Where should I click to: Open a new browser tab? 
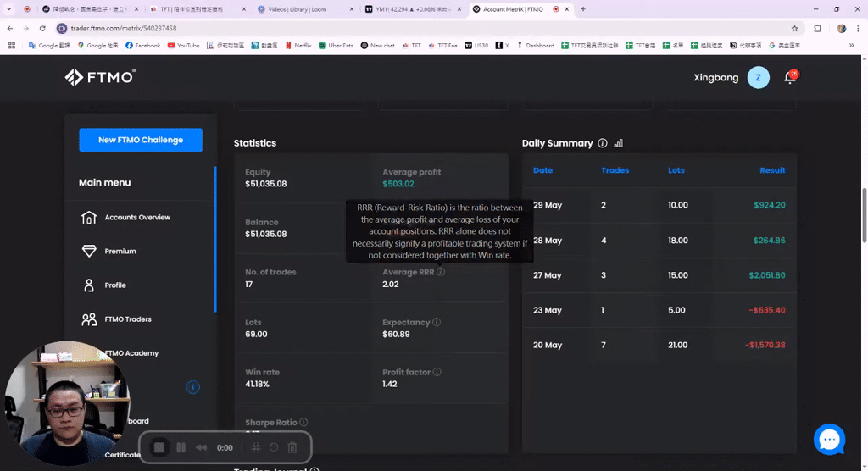click(x=583, y=8)
